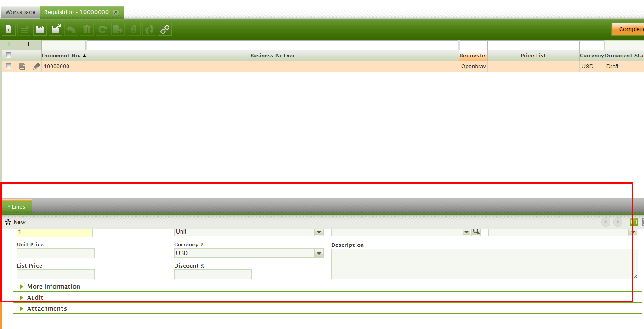644x329 pixels.
Task: Click the yellow quantity field containing 1
Action: point(55,232)
